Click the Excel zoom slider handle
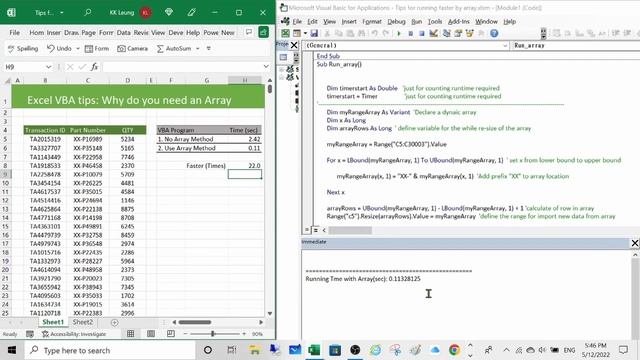The image size is (640, 360). [213, 334]
